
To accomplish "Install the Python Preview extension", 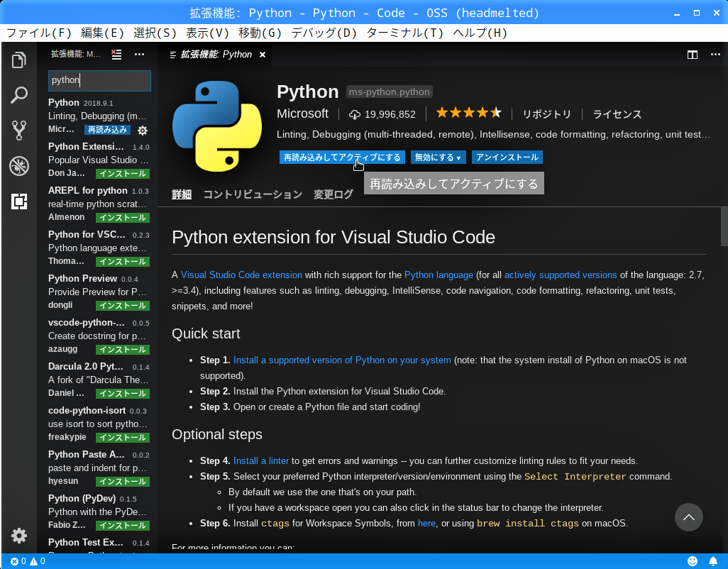I will [123, 306].
